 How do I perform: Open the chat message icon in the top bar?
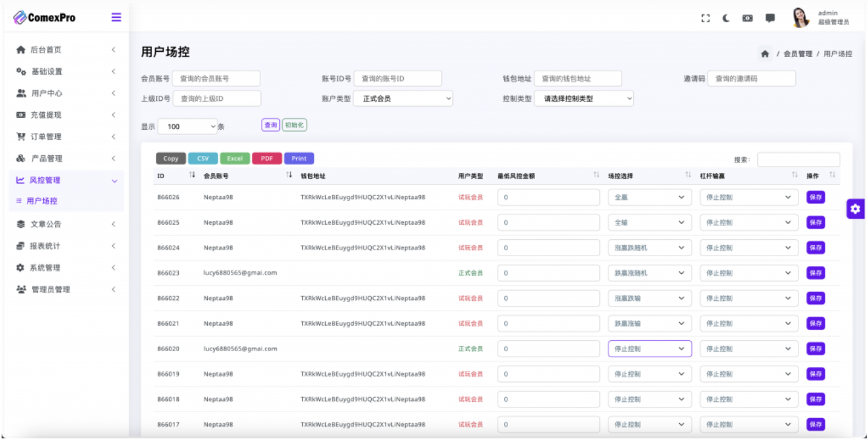pos(770,18)
